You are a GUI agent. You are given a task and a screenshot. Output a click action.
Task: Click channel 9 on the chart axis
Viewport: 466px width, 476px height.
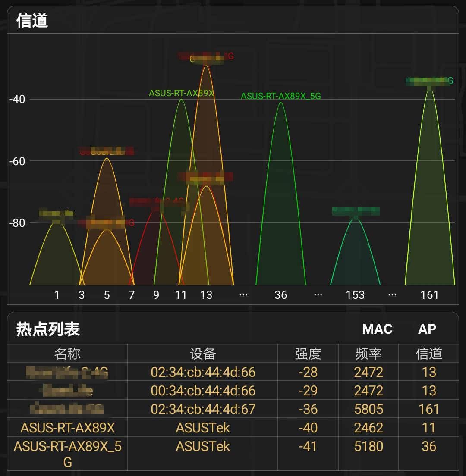point(156,295)
